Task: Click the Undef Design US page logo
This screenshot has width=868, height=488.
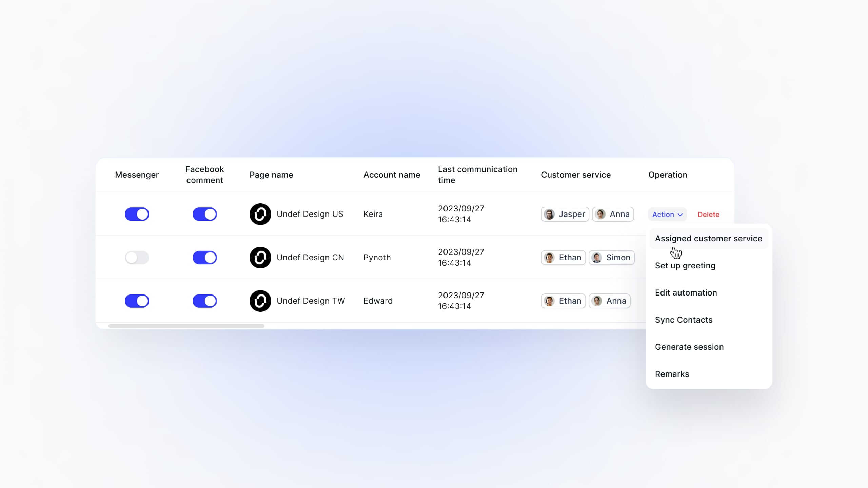Action: (x=260, y=214)
